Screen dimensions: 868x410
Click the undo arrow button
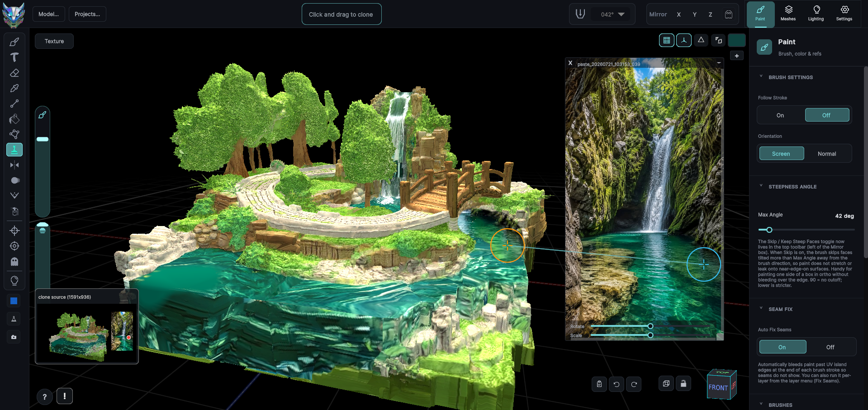point(617,384)
